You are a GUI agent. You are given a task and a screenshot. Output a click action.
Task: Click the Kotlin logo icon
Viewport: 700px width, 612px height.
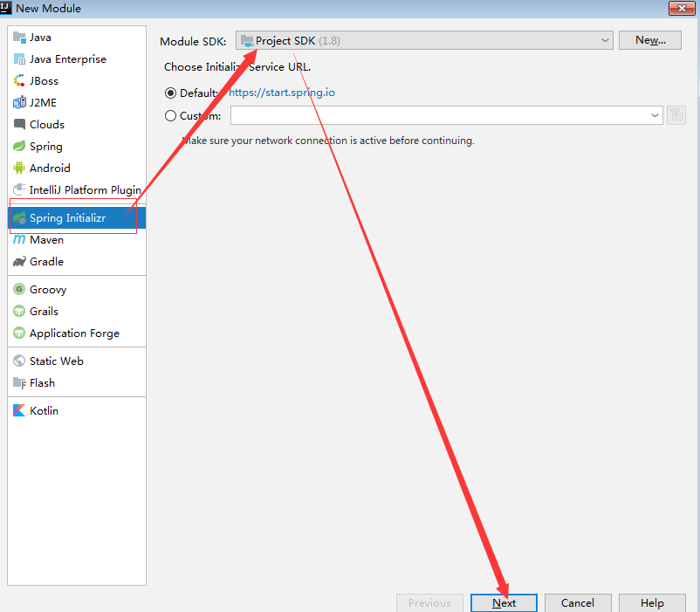pos(19,410)
